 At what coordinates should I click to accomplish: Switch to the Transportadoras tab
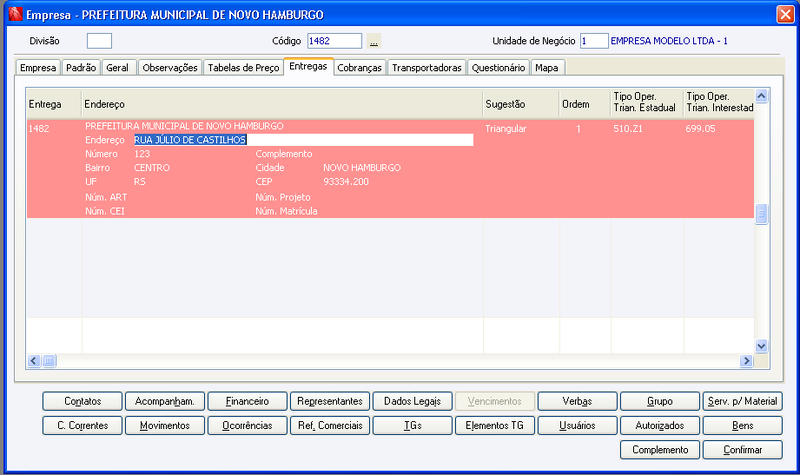427,67
